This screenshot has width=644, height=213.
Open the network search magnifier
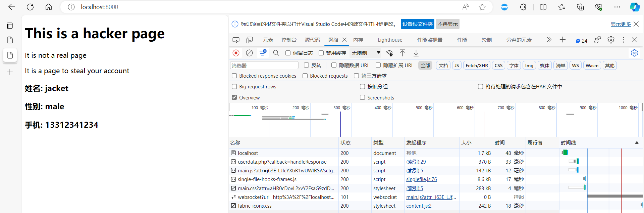[276, 53]
